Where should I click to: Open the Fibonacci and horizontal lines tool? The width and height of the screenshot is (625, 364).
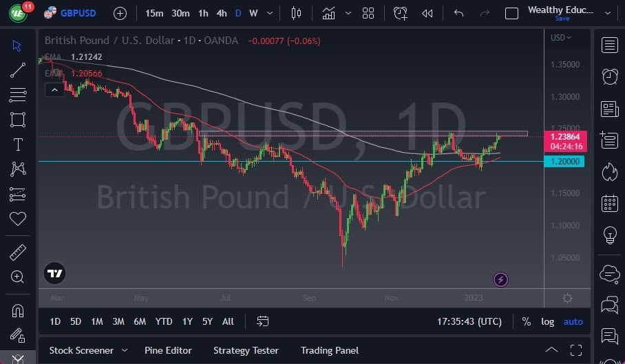[x=17, y=95]
